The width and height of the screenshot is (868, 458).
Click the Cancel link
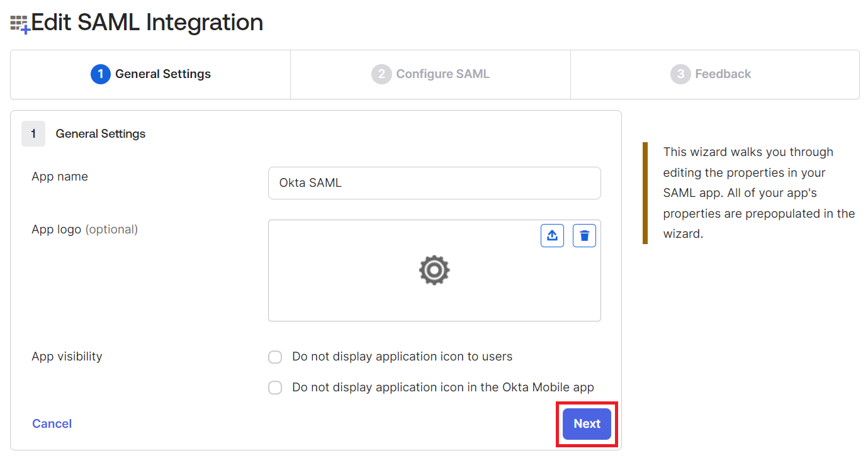pos(52,424)
